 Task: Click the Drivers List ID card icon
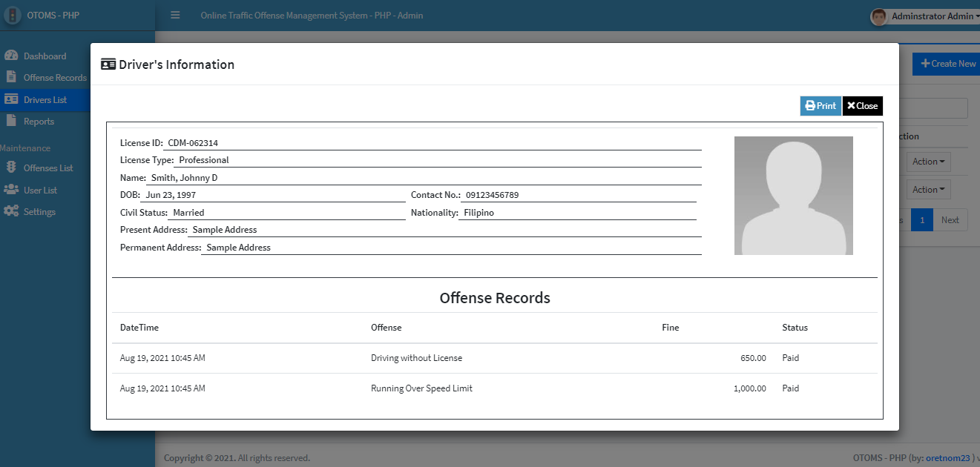(11, 99)
